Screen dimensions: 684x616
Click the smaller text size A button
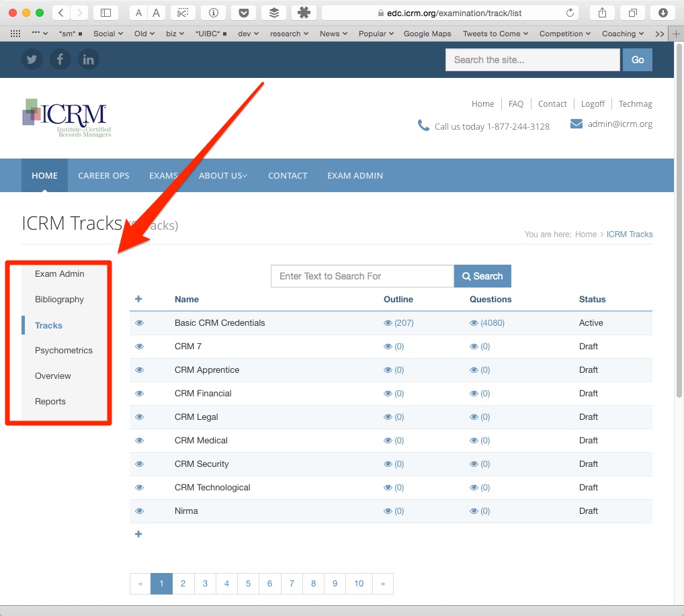point(138,13)
